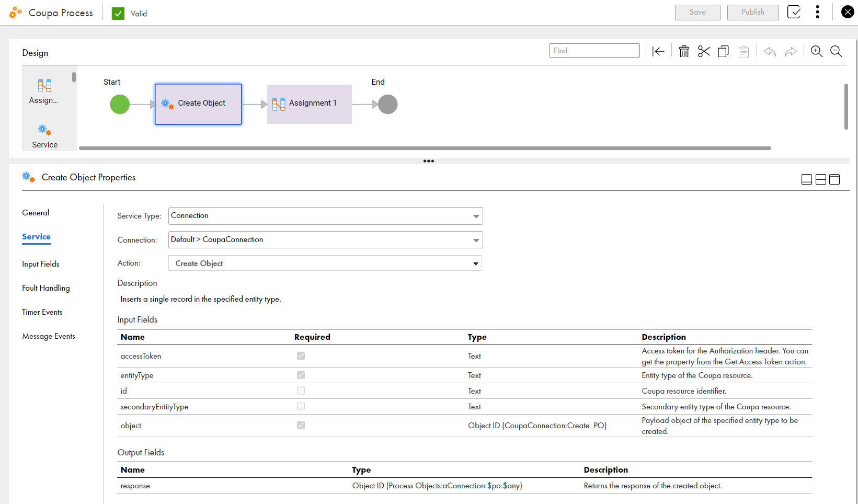This screenshot has height=504, width=858.
Task: Open the General properties tab
Action: [x=36, y=213]
